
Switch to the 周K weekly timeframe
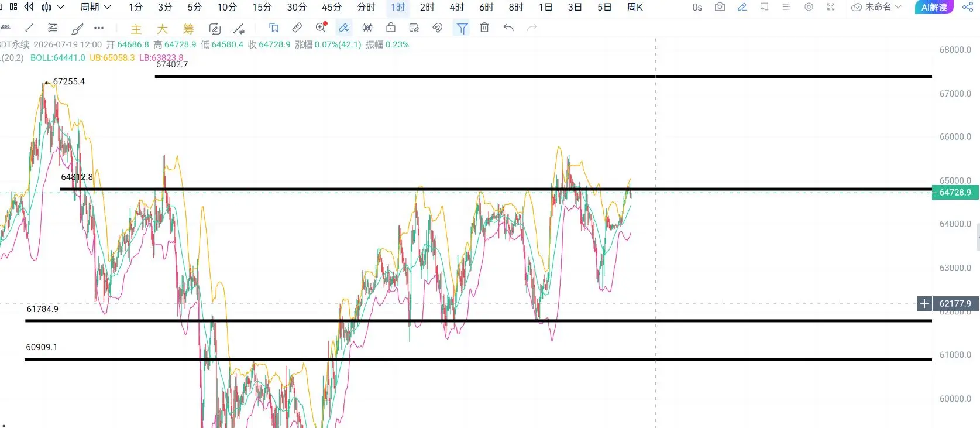635,7
